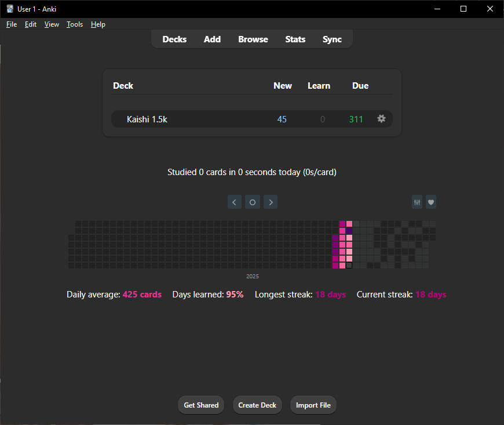Open the card Browse window
Screen dimensions: 504x425
click(253, 39)
